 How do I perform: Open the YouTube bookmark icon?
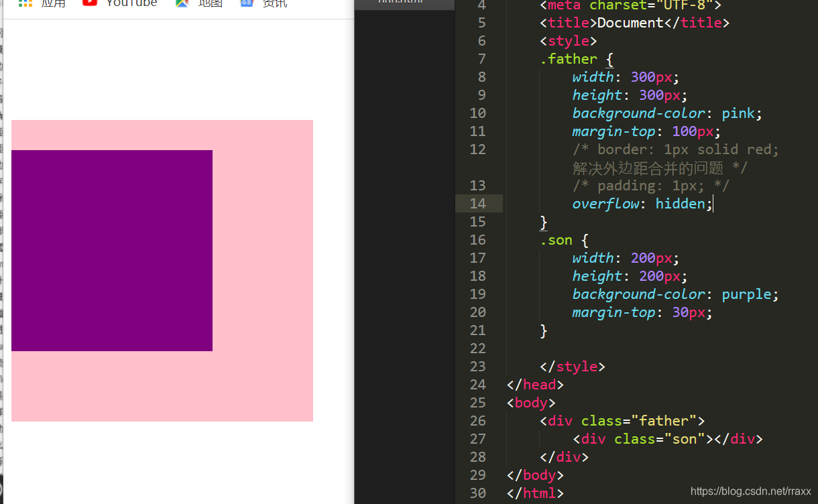[90, 3]
